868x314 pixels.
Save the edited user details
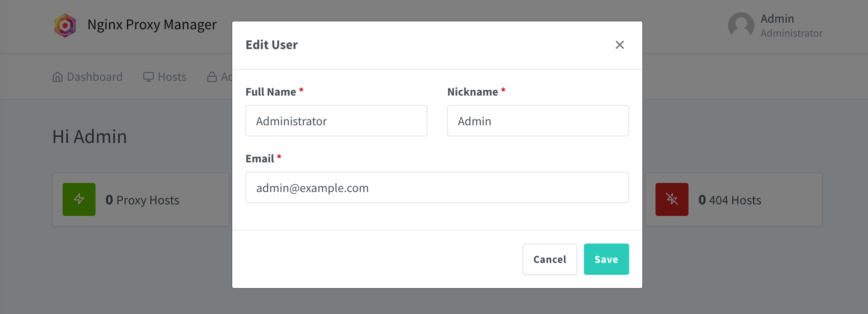pos(606,259)
